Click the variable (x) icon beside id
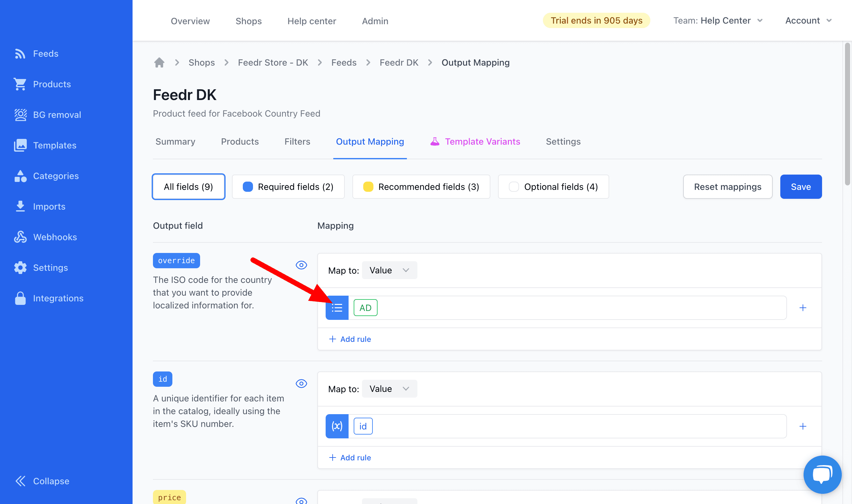The image size is (852, 504). point(336,426)
